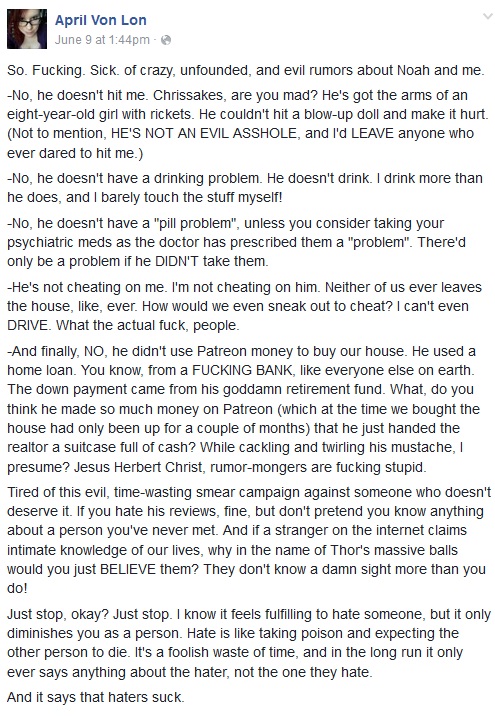Open April Von Lon's profile picture
495x719 pixels.
[27, 29]
